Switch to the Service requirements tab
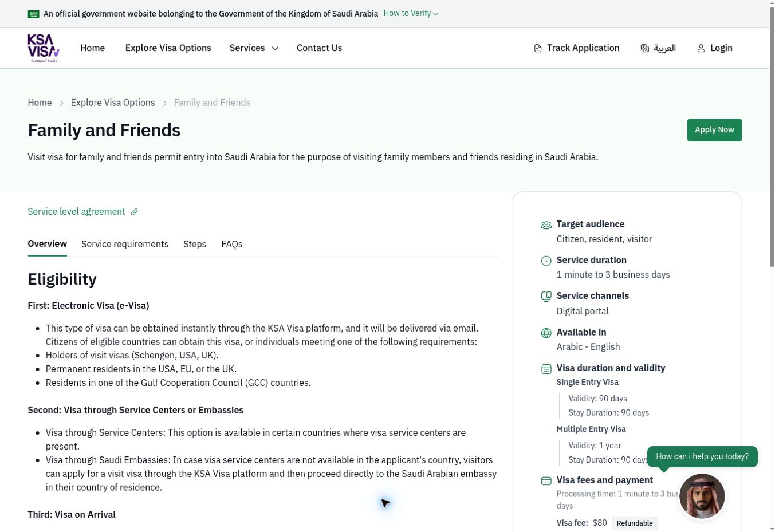The image size is (775, 532). [125, 244]
